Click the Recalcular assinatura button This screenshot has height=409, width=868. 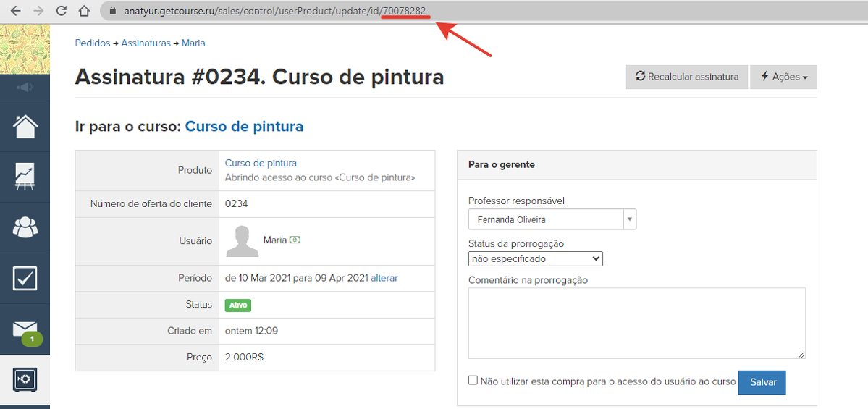[686, 77]
